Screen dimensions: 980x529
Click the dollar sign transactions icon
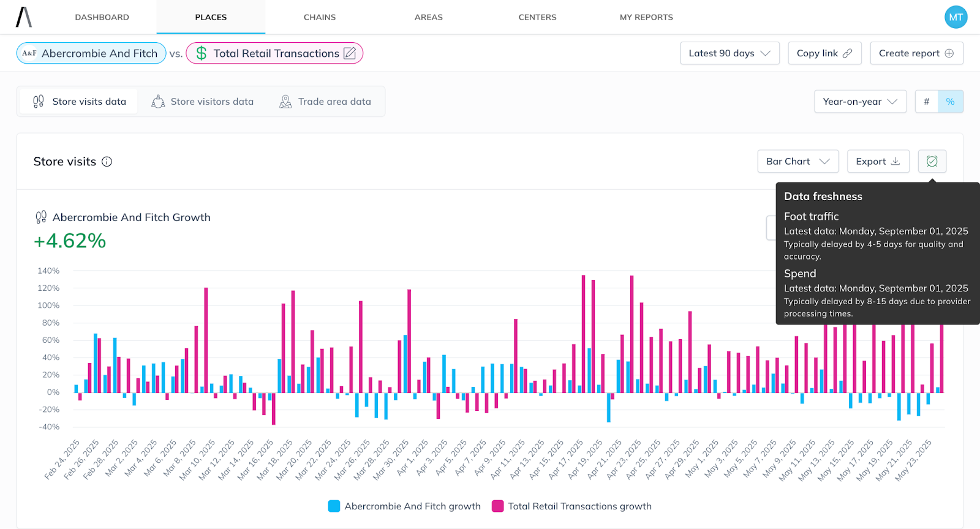click(202, 53)
